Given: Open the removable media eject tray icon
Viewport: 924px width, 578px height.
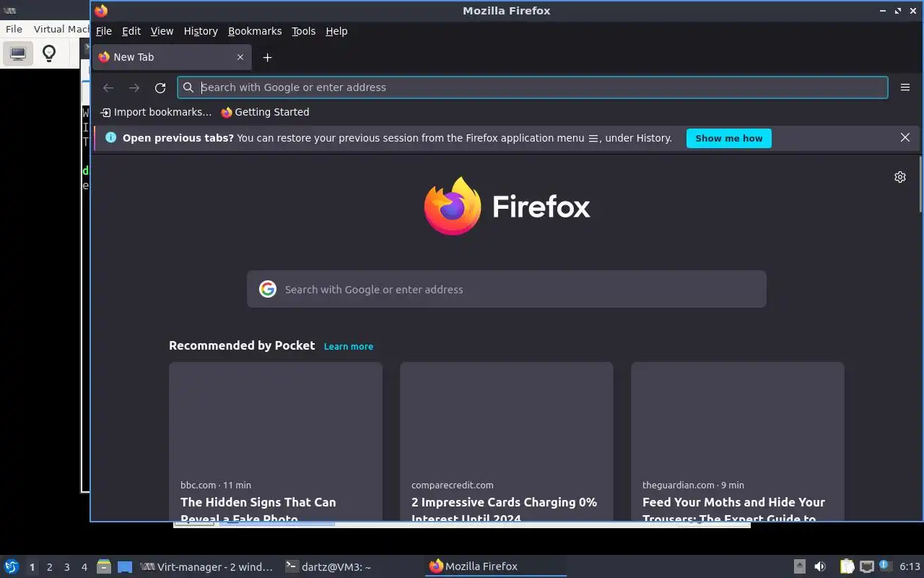Looking at the screenshot, I should pos(800,566).
